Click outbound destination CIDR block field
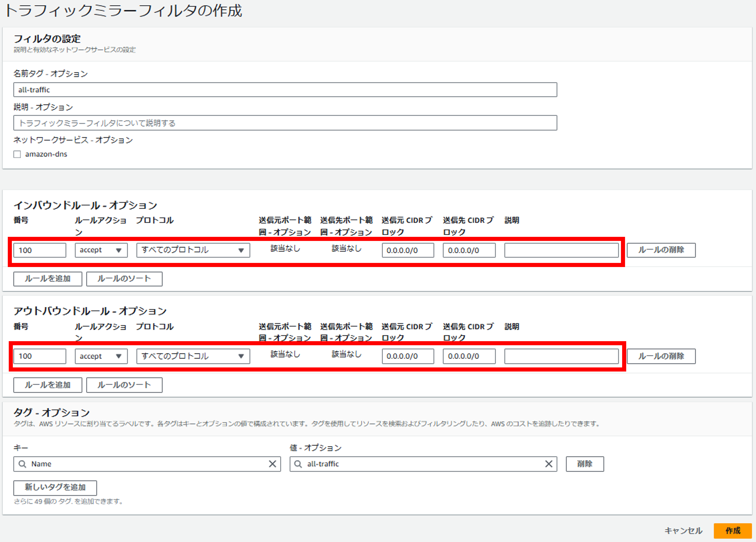756x542 pixels. 469,356
